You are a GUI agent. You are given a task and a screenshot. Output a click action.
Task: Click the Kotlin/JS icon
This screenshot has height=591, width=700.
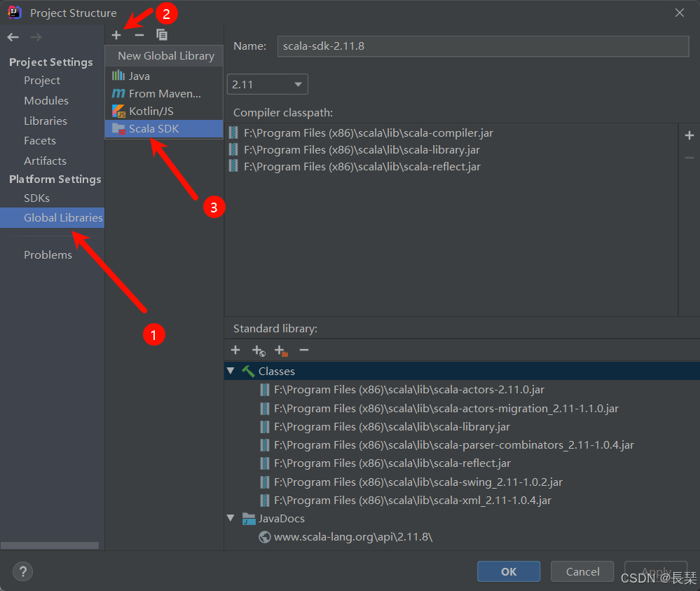(x=118, y=111)
